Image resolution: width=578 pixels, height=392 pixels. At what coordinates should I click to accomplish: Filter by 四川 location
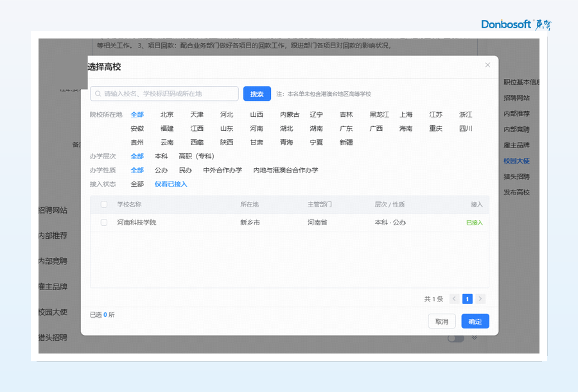(466, 128)
